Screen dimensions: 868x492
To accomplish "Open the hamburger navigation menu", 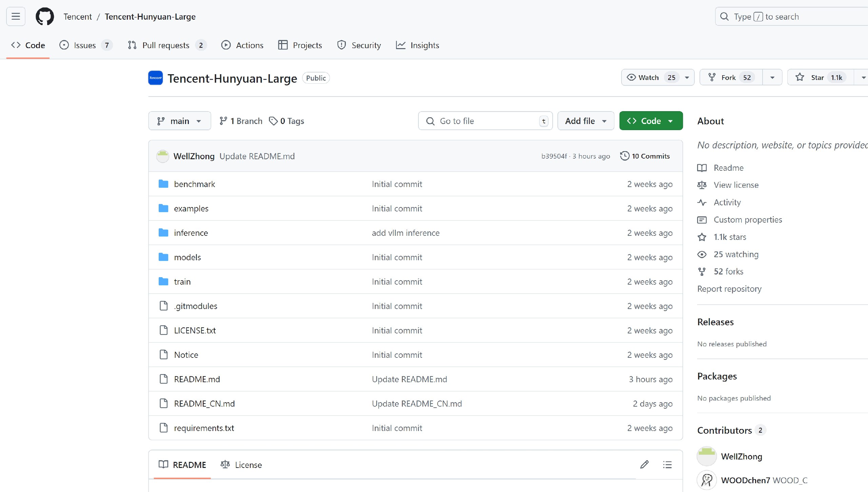I will [x=16, y=16].
